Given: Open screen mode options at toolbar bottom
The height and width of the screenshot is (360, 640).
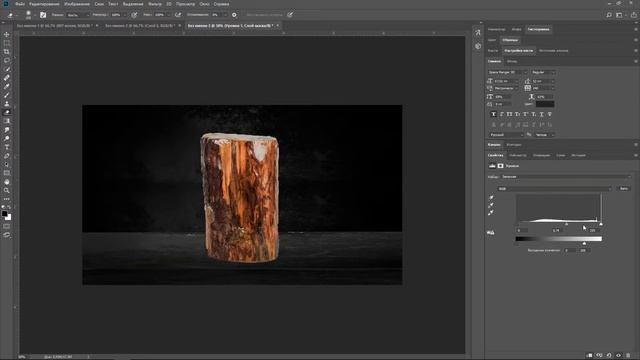Looking at the screenshot, I should (7, 235).
